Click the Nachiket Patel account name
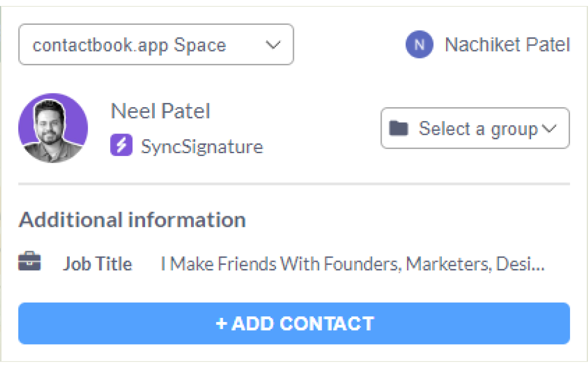588x368 pixels. 507,45
